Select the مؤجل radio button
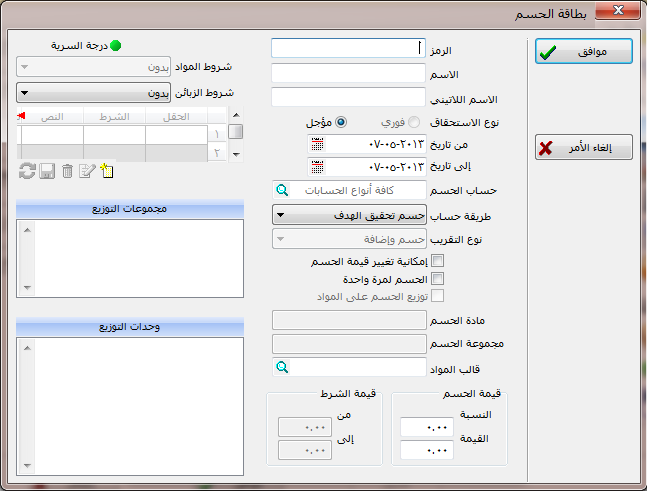The height and width of the screenshot is (491, 647). point(341,122)
